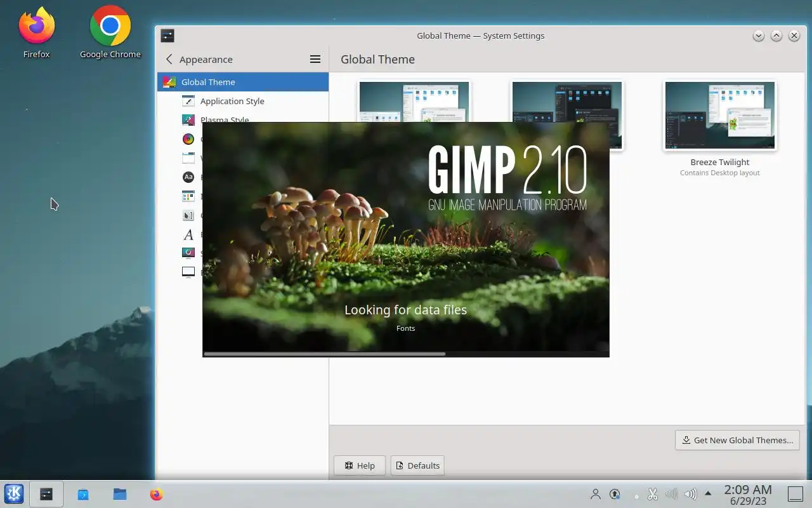Click the System Settings title bar icon

pos(167,36)
